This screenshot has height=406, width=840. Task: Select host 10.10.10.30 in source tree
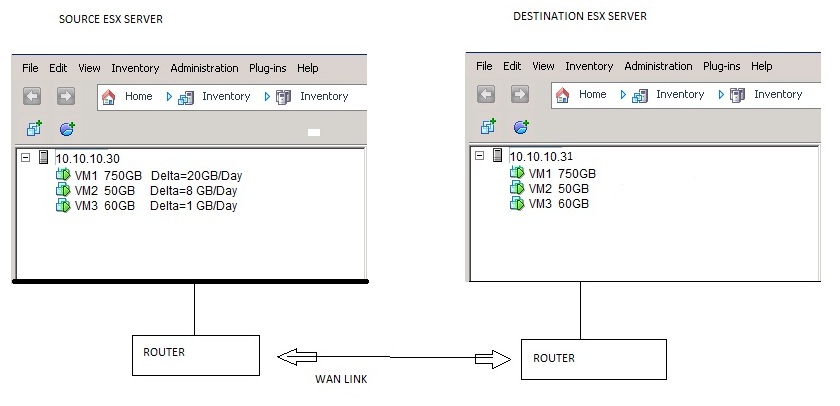(x=88, y=159)
